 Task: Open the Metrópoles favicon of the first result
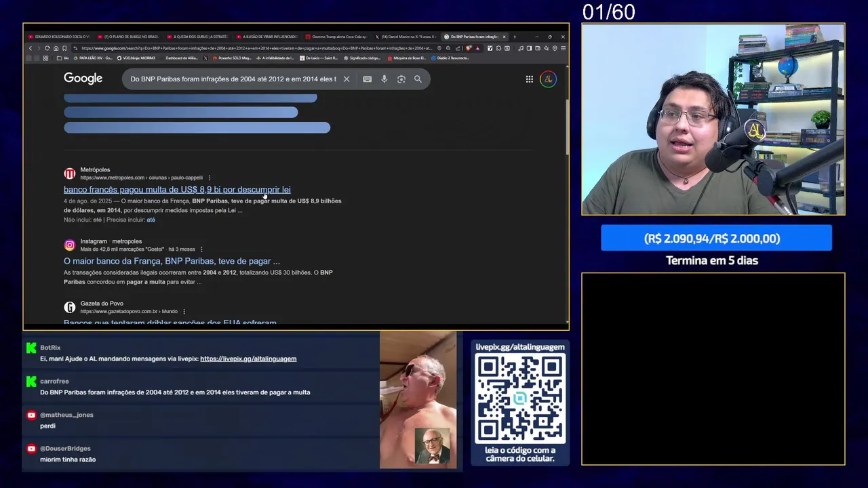point(70,174)
